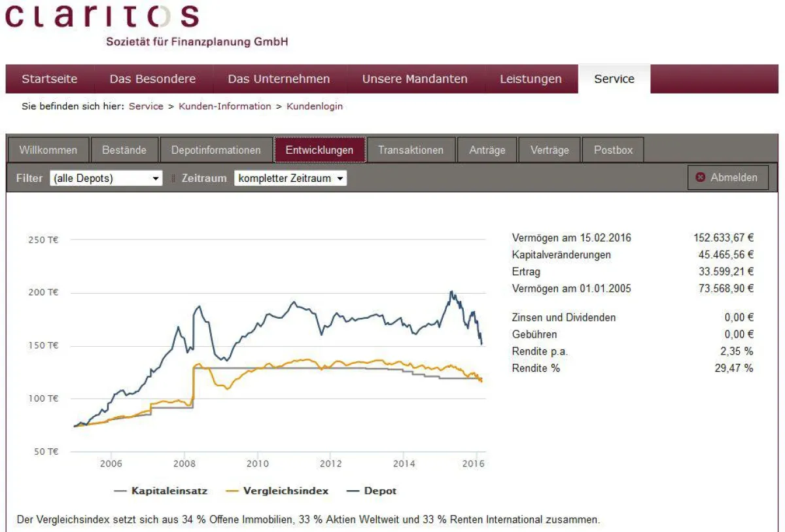
Task: Open the Leistungen menu item
Action: (531, 79)
